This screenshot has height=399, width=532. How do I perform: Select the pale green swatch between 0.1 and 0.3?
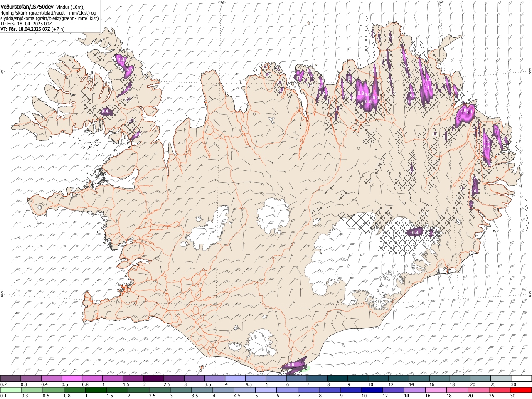pyautogui.click(x=11, y=390)
